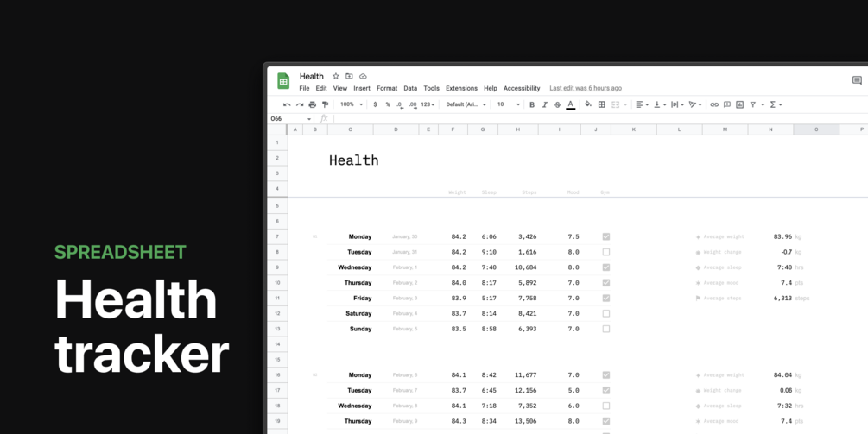Screen dimensions: 868x434
Task: Undo the last action
Action: pyautogui.click(x=287, y=104)
